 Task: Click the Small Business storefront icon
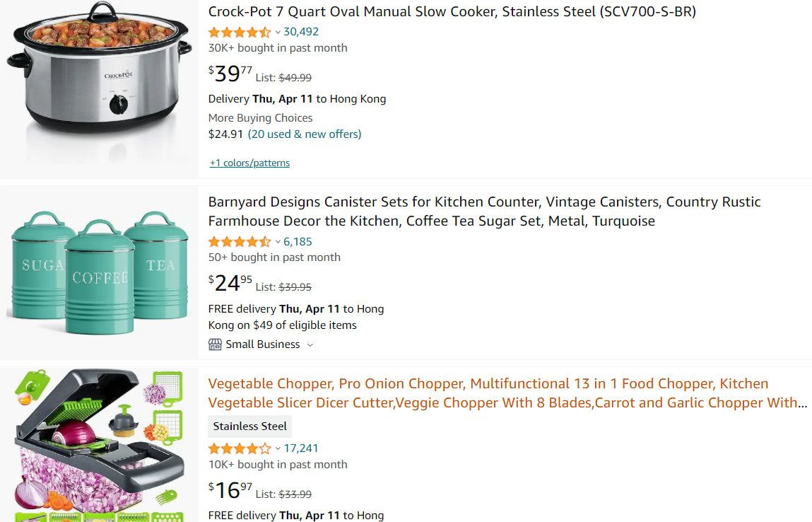tap(215, 344)
